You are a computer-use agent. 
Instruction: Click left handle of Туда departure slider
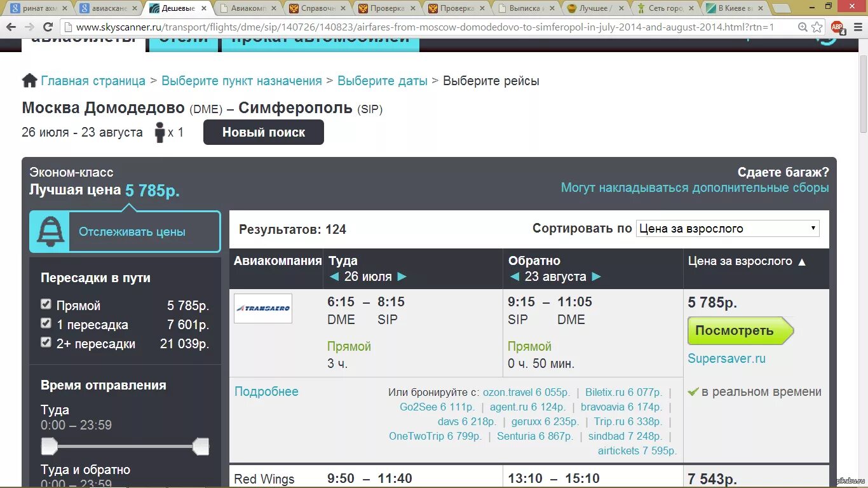[x=49, y=447]
